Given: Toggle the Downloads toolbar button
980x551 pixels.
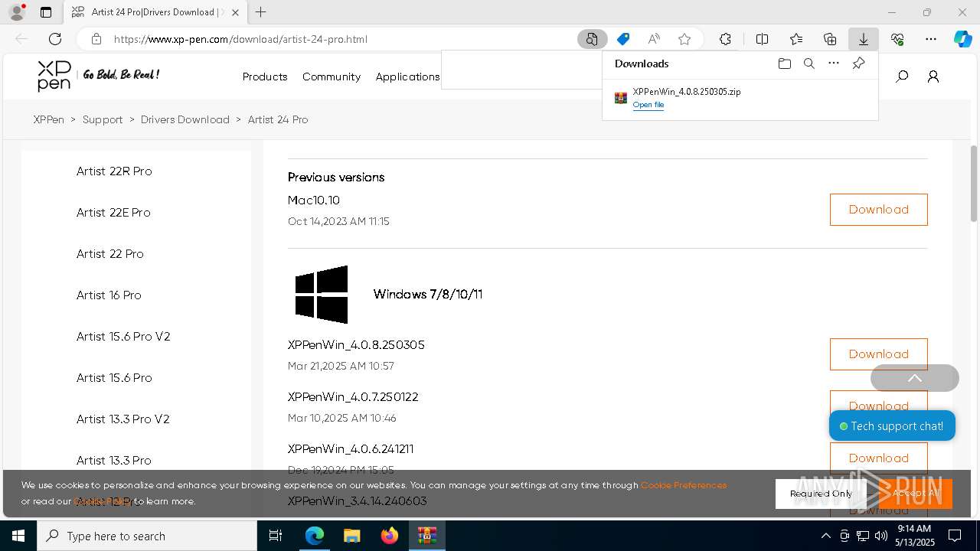Looking at the screenshot, I should coord(863,39).
